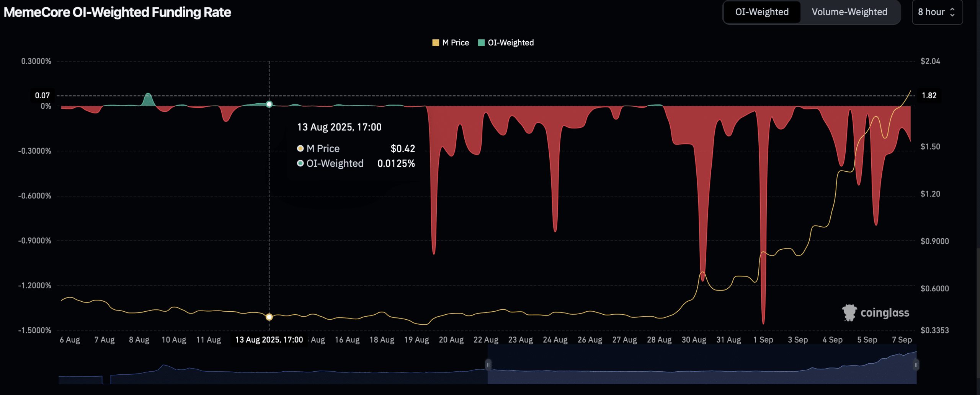Click the 1.82 price marker on the right axis
The image size is (980, 395).
(x=929, y=96)
